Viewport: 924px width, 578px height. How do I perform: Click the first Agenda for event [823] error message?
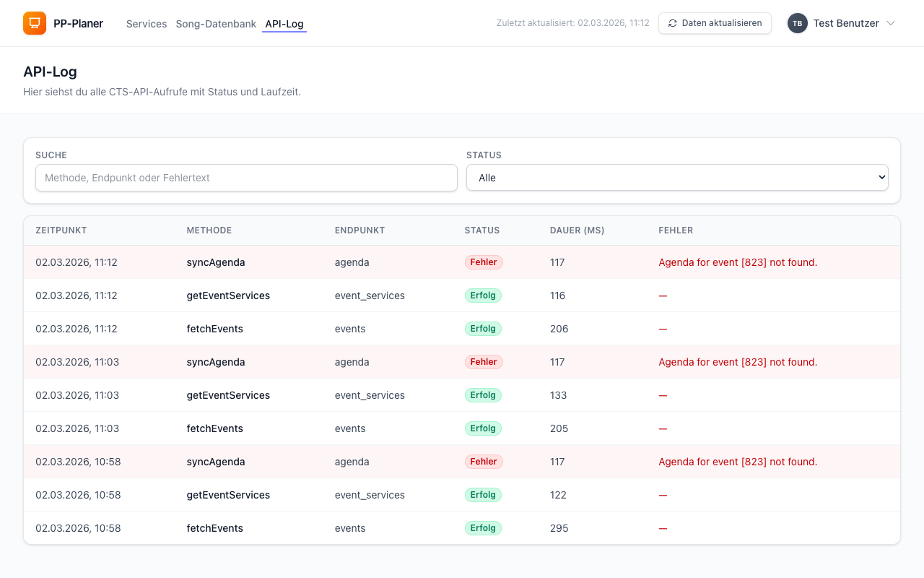pyautogui.click(x=738, y=262)
